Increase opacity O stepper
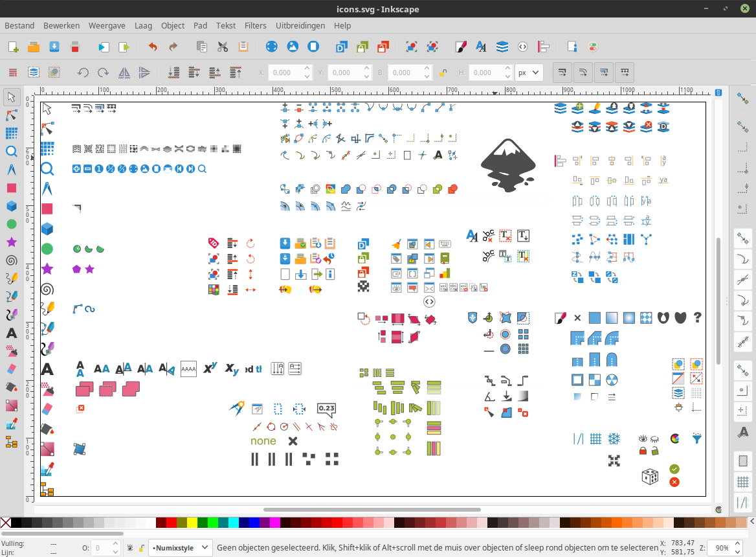The image size is (756, 557). click(115, 543)
